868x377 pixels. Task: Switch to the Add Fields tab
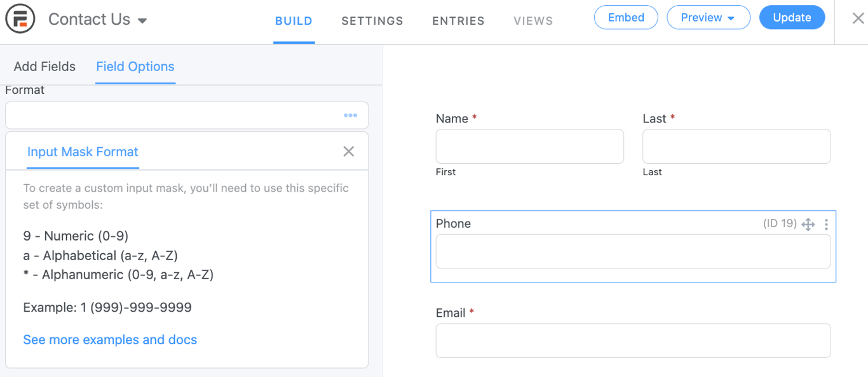pos(43,66)
